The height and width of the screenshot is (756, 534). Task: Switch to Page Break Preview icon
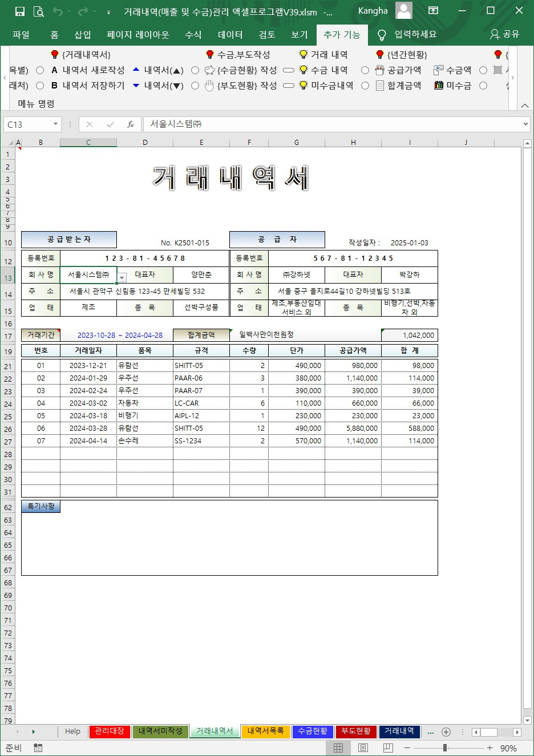pyautogui.click(x=387, y=748)
